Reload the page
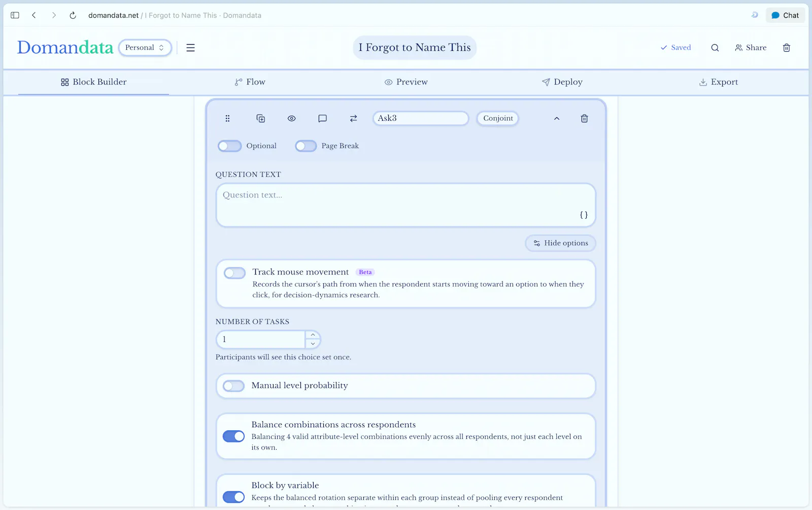812x510 pixels. point(73,15)
